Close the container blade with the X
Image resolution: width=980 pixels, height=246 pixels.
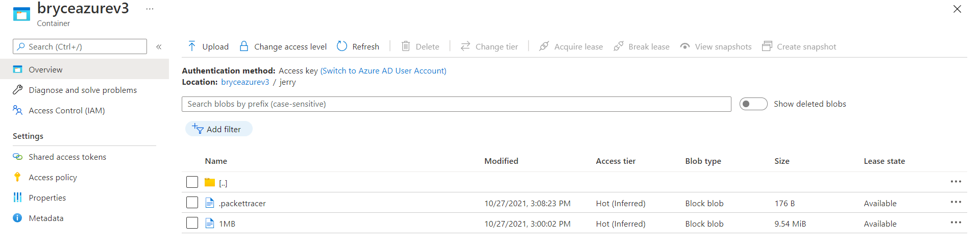click(957, 9)
